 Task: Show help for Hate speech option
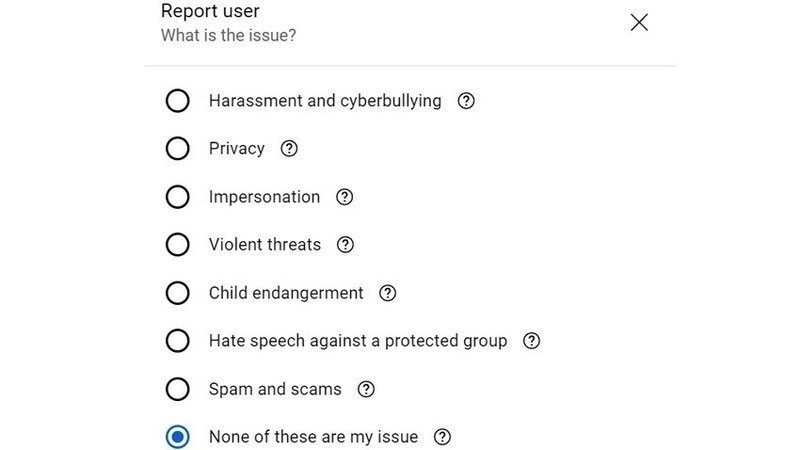[x=531, y=341]
